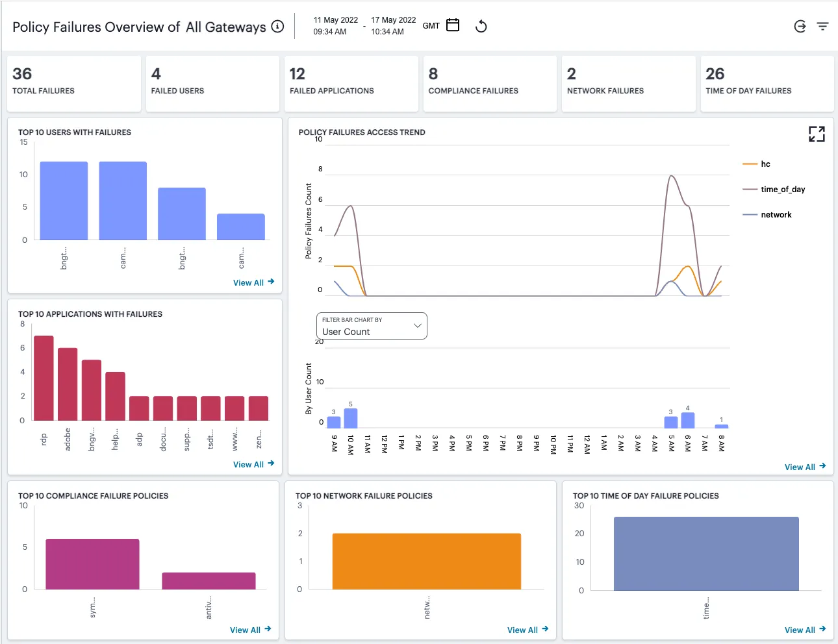
Task: Toggle the hc series in the legend
Action: [x=757, y=164]
